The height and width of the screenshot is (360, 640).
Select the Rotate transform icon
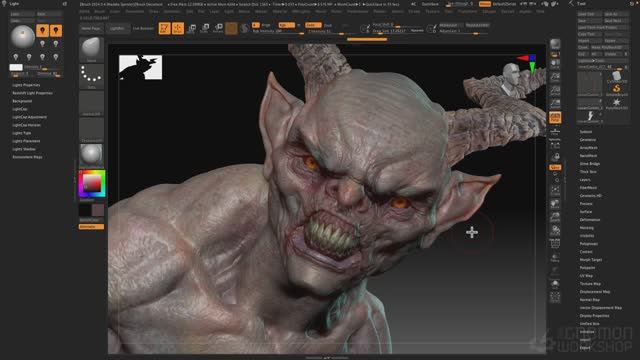[x=218, y=28]
